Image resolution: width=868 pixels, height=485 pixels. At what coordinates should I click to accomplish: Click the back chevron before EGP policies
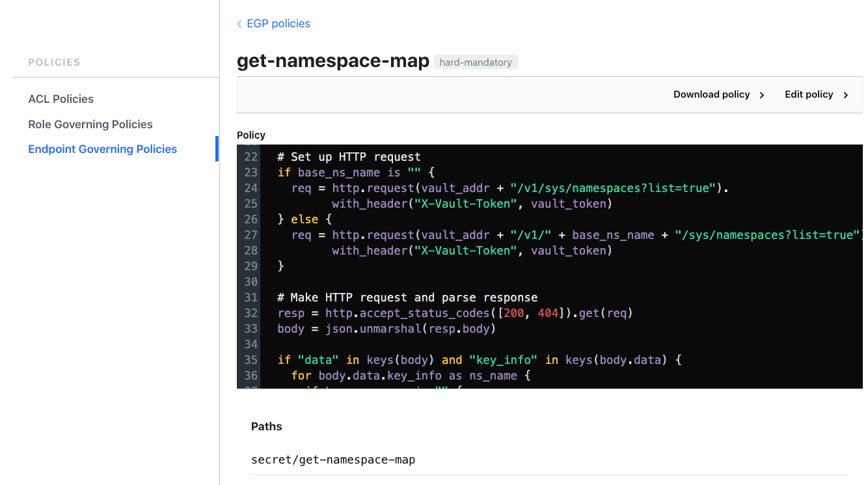pyautogui.click(x=239, y=24)
